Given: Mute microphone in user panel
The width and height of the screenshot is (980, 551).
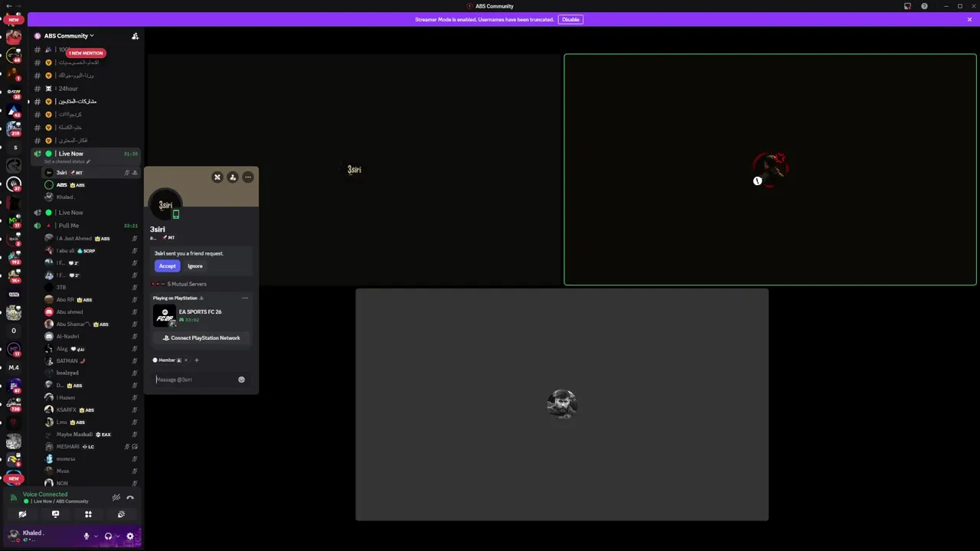Looking at the screenshot, I should point(87,536).
